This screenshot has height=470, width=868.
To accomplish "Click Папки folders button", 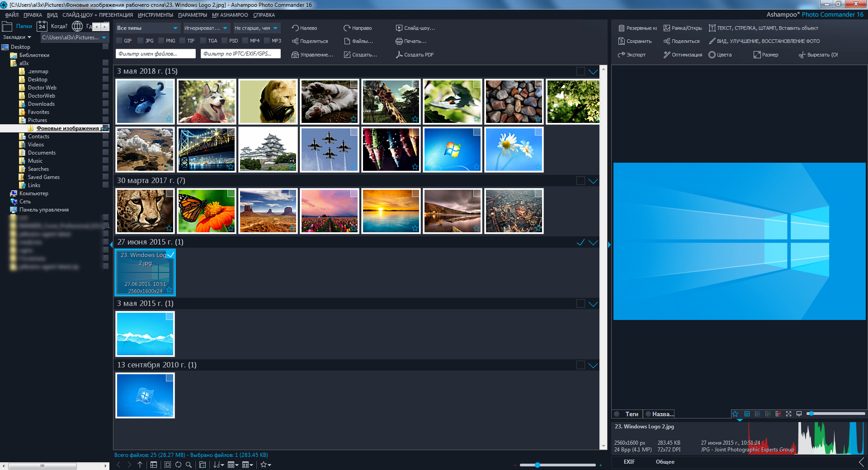I will [x=18, y=26].
